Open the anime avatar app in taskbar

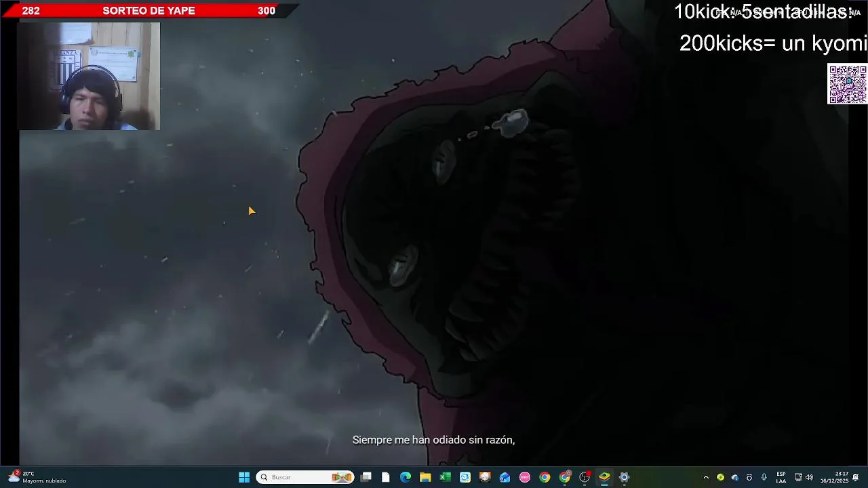pos(485,477)
